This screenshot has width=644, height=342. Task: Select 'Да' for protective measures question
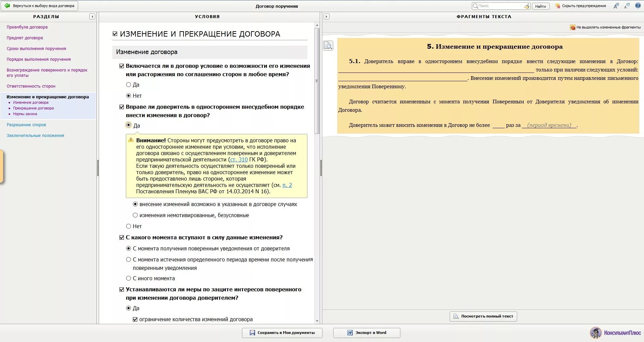(x=129, y=308)
